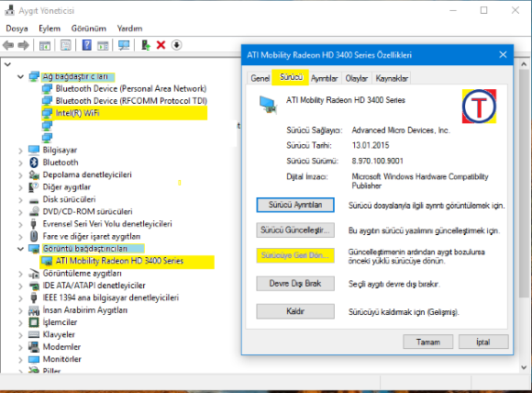This screenshot has width=532, height=393.
Task: Click the Monitörler icon
Action: (x=34, y=359)
